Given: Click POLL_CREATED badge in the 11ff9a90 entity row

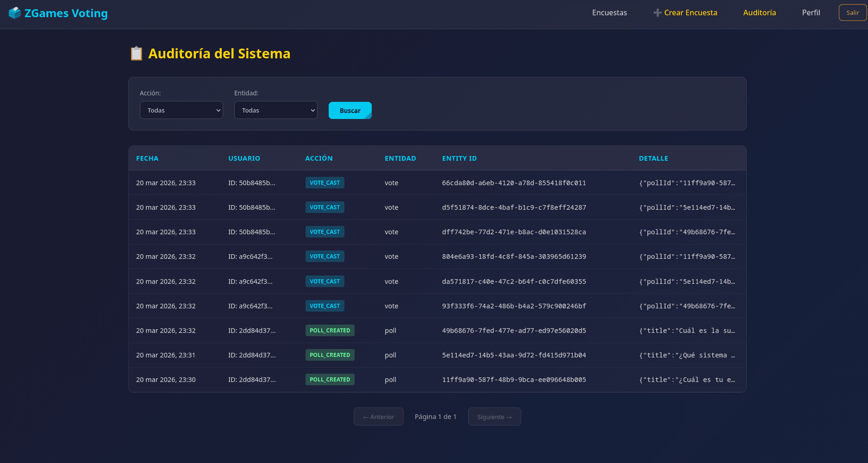Looking at the screenshot, I should tap(330, 380).
